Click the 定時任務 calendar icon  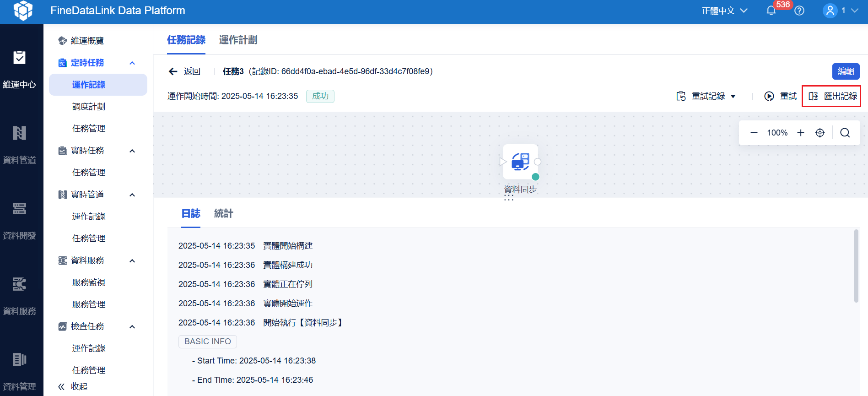(x=63, y=63)
